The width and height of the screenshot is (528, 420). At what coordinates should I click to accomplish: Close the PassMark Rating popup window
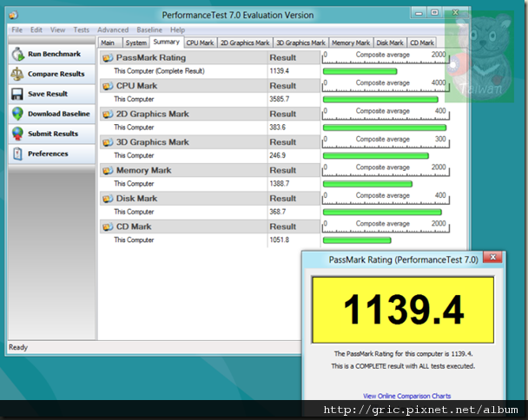[492, 257]
